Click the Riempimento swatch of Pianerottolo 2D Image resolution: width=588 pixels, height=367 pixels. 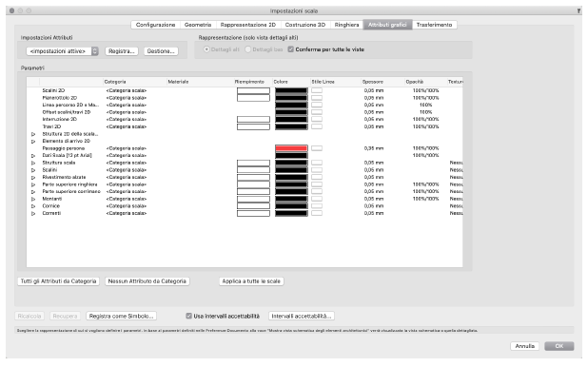[253, 98]
